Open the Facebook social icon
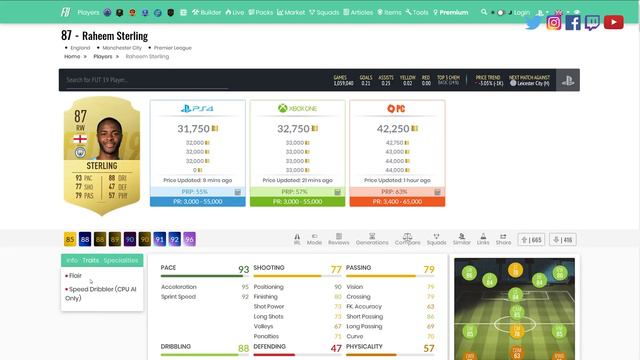The image size is (640, 360). (x=573, y=22)
